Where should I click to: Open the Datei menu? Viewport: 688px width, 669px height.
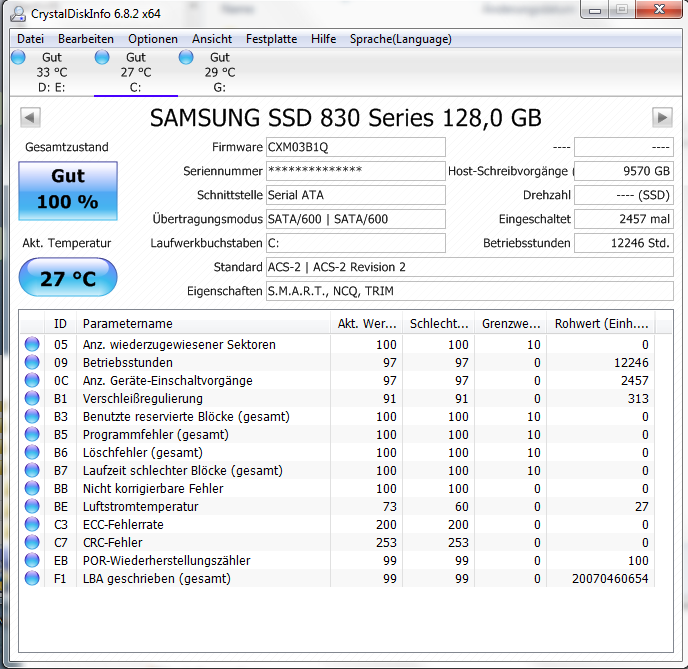click(x=30, y=39)
